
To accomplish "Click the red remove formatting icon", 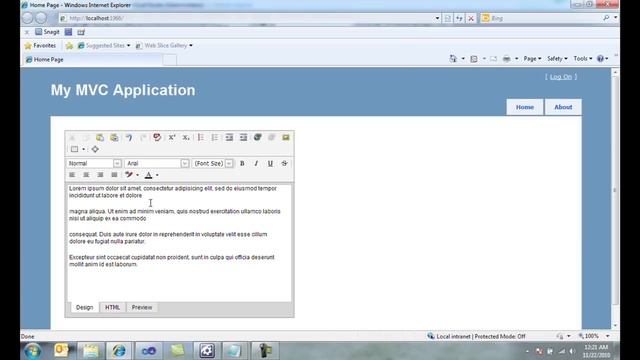I will click(x=157, y=137).
